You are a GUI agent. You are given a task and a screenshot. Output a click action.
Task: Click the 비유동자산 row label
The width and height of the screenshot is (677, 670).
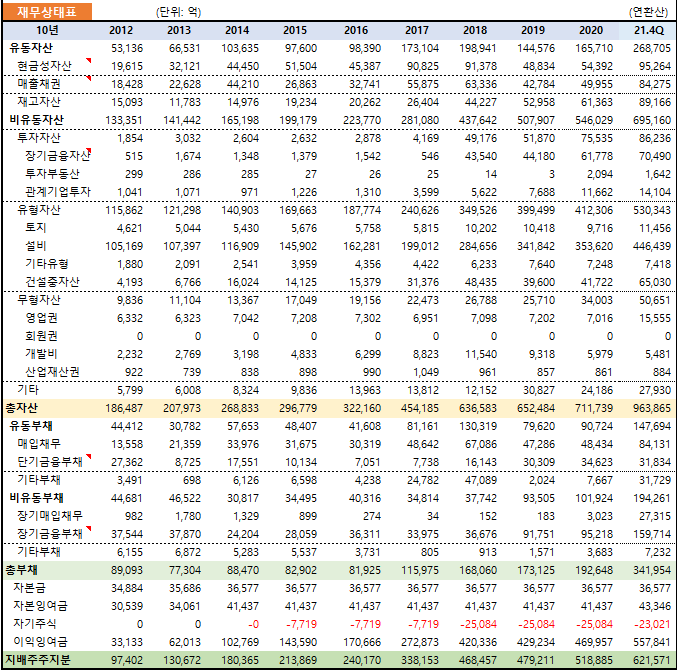[x=36, y=120]
